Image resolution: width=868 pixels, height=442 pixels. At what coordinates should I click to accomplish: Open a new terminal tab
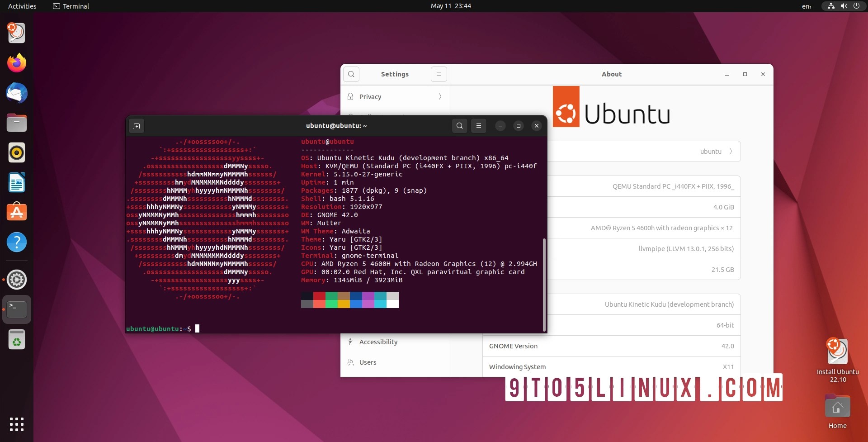tap(137, 126)
